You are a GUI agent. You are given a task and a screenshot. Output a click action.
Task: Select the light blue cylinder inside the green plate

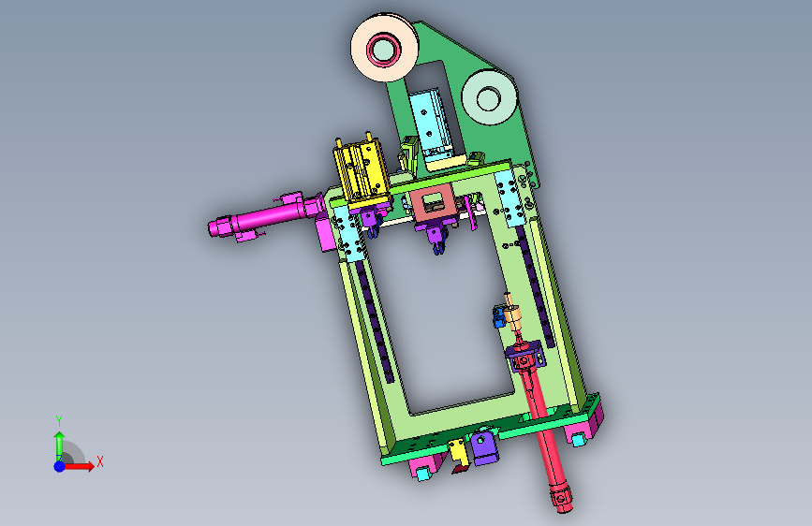point(431,125)
